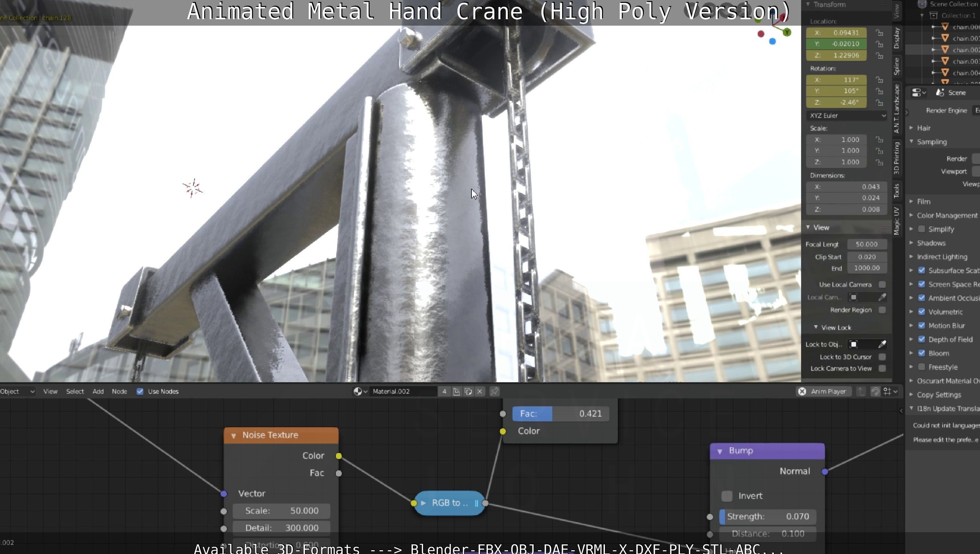Image resolution: width=980 pixels, height=554 pixels.
Task: Expand the Color Management panel
Action: pos(947,215)
